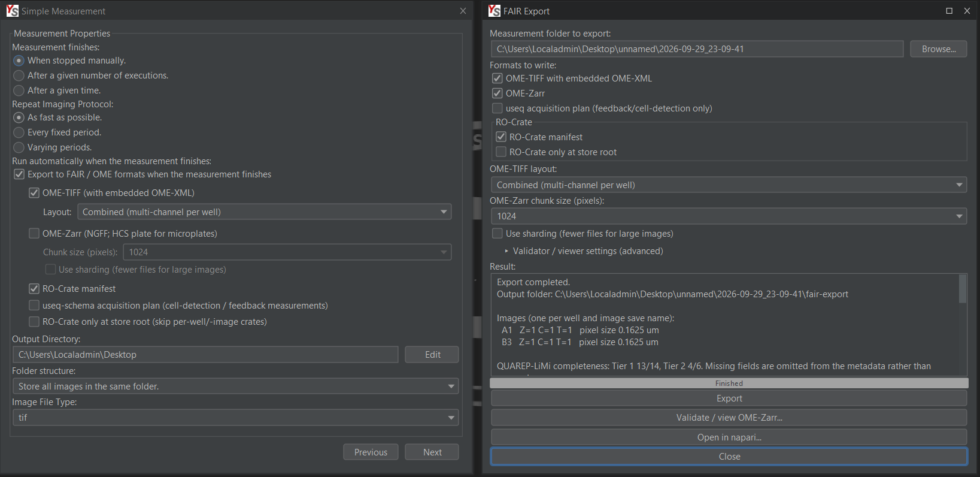Disable Export to FAIR / OME formats checkbox
This screenshot has height=477, width=980.
(19, 174)
